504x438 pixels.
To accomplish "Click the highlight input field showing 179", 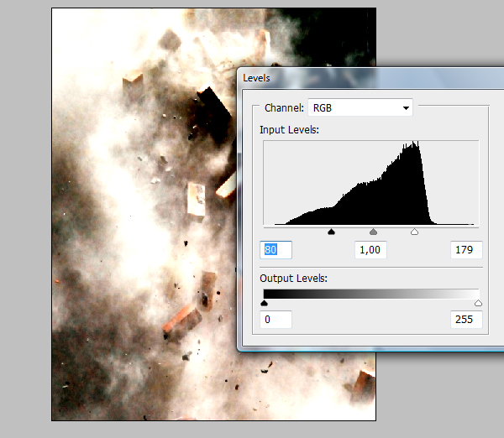I will (x=466, y=250).
